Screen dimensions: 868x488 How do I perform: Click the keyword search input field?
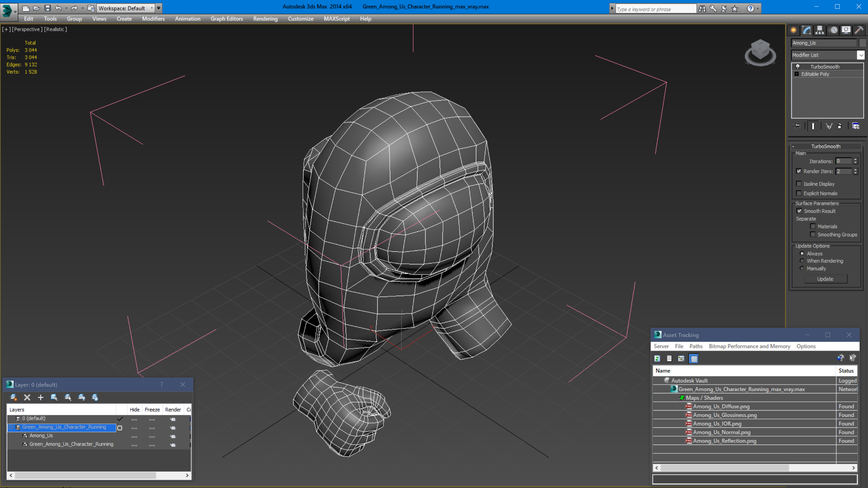(x=656, y=9)
